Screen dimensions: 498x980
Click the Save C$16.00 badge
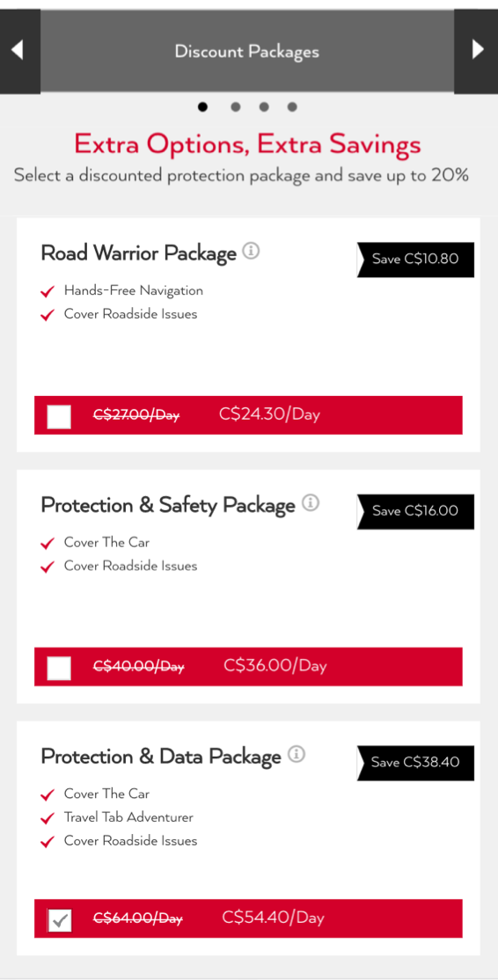point(415,511)
